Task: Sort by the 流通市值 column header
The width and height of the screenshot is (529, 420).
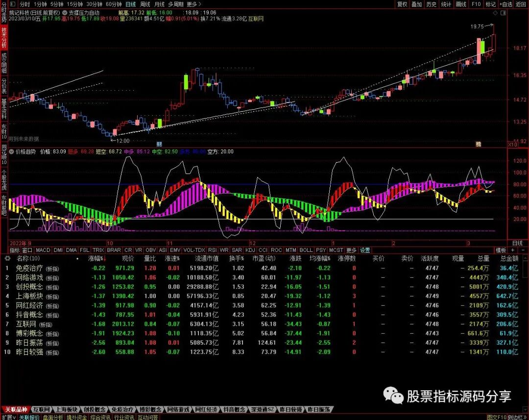Action: pos(207,259)
